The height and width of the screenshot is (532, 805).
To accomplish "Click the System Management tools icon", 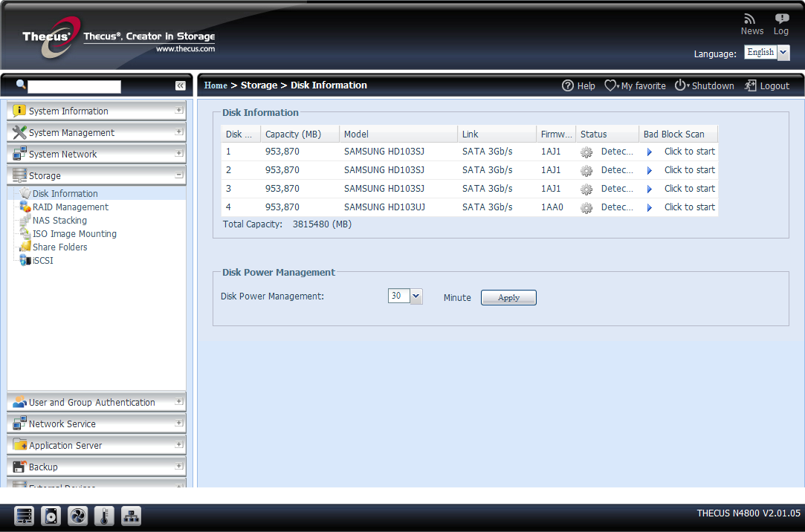I will click(x=19, y=132).
